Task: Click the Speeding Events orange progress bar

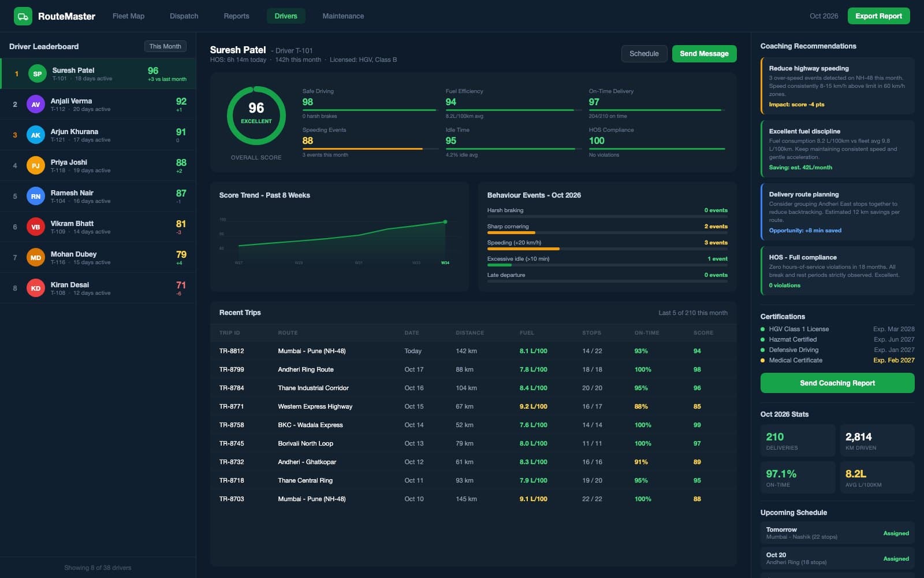Action: pos(370,149)
